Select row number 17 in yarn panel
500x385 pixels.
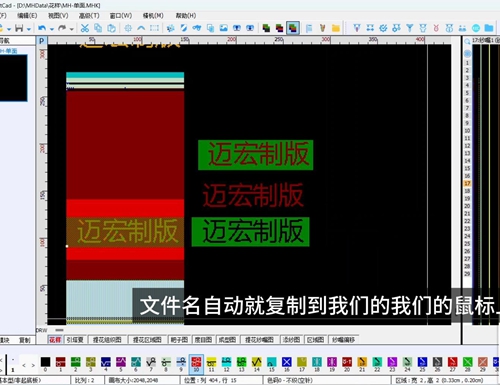pyautogui.click(x=467, y=183)
